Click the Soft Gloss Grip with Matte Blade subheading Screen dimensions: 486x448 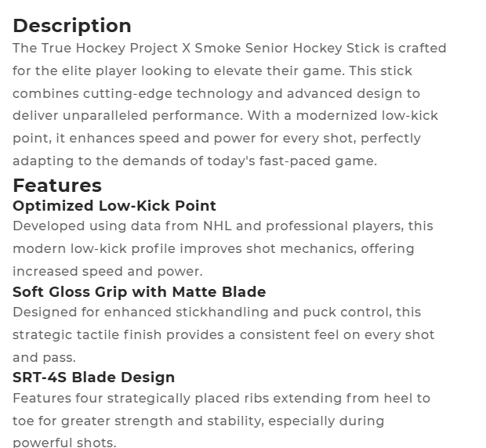click(140, 292)
